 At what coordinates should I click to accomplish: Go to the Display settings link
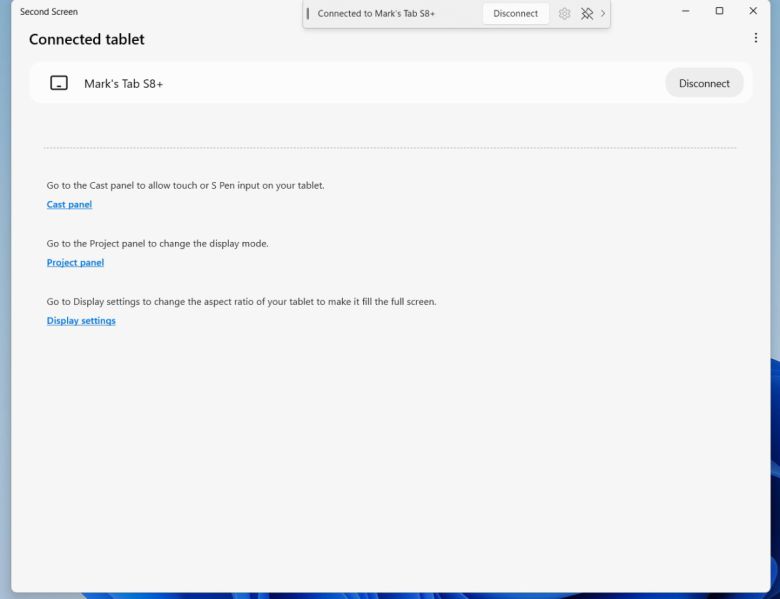[x=81, y=321]
